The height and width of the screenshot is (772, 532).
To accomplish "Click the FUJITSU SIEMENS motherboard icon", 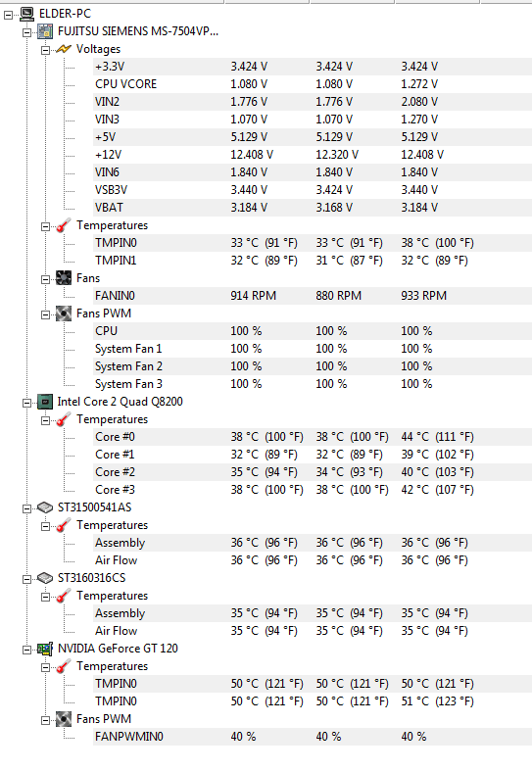I will (45, 32).
